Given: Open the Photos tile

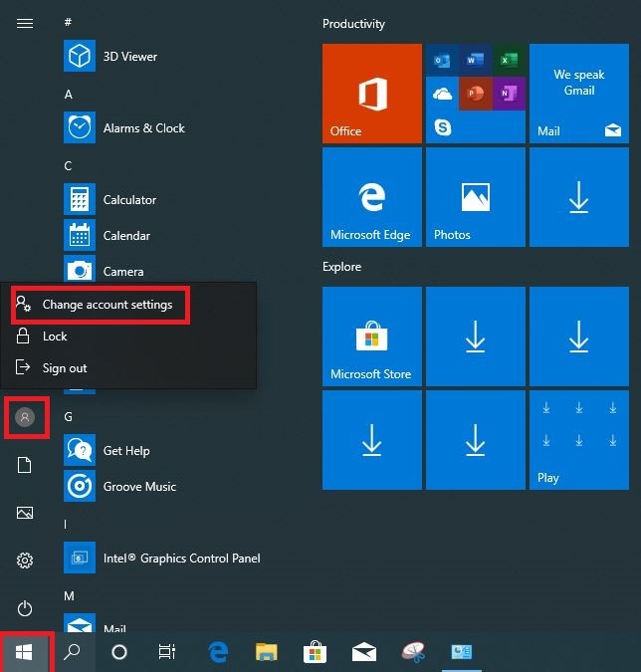Looking at the screenshot, I should [x=475, y=196].
